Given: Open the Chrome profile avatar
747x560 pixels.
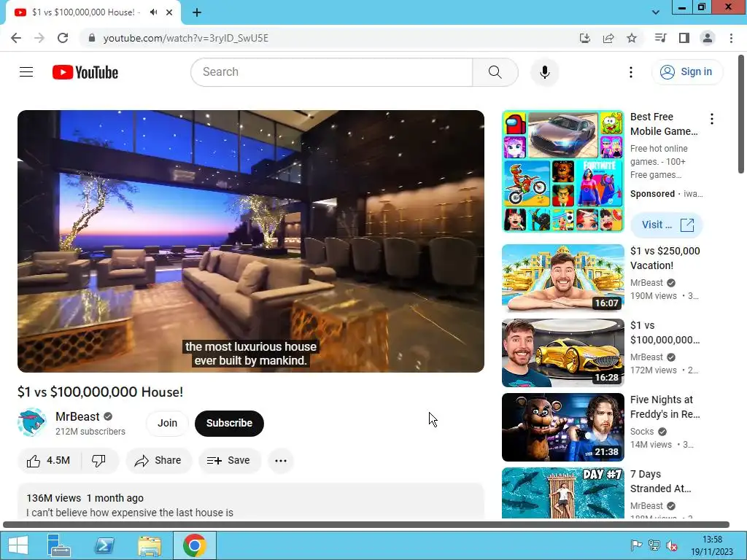Looking at the screenshot, I should tap(708, 38).
